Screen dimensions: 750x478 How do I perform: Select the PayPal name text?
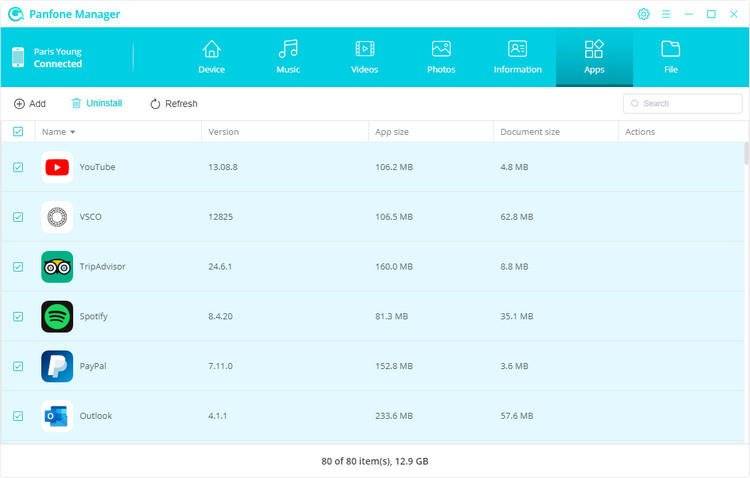93,366
